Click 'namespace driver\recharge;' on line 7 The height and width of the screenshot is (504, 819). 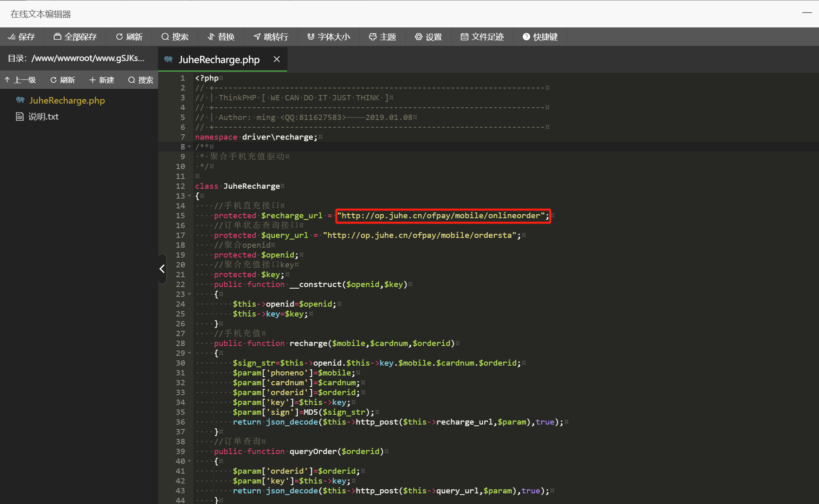(256, 137)
